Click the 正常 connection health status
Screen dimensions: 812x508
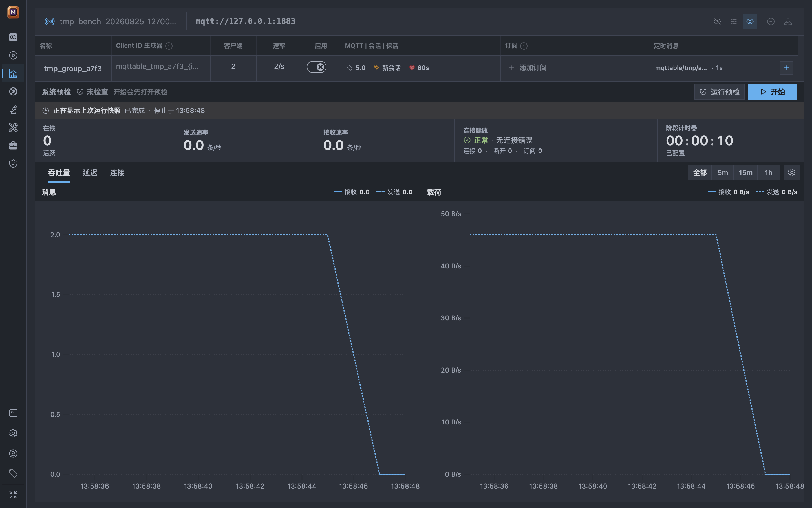pos(476,141)
